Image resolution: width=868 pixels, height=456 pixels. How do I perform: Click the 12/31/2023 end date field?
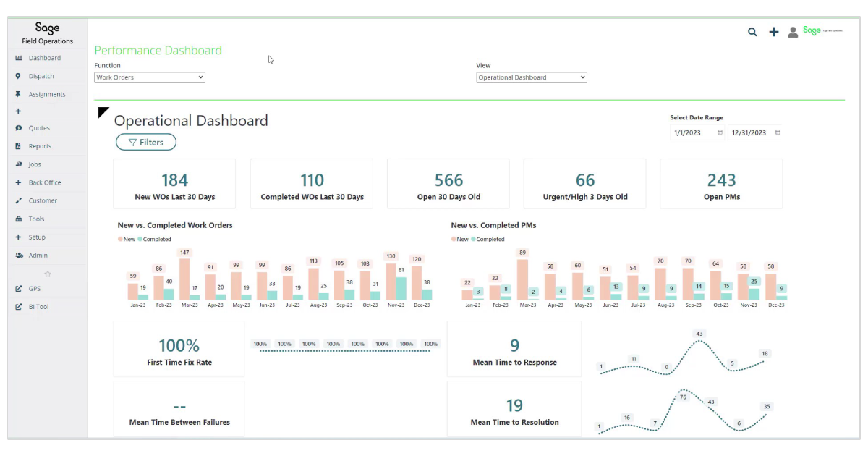(756, 132)
